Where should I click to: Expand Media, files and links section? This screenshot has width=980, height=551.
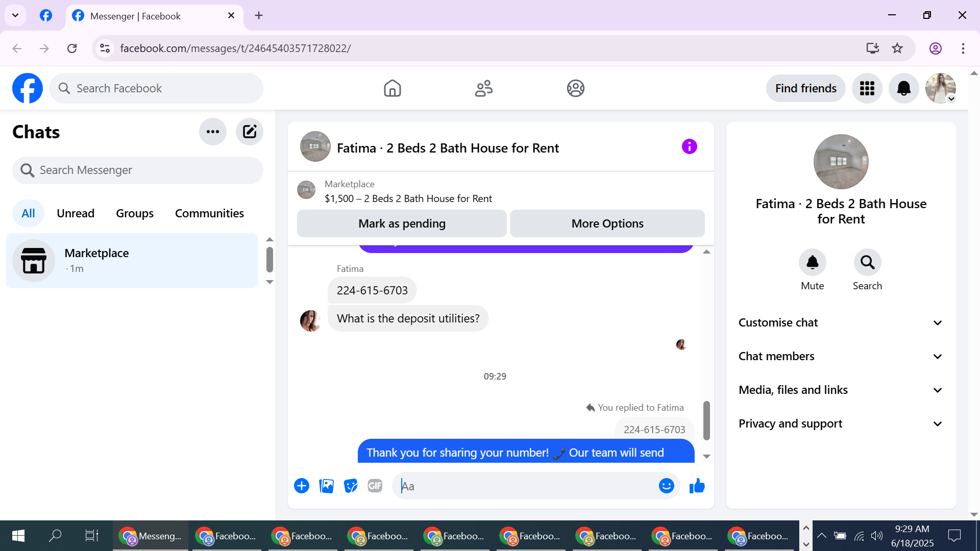coord(841,390)
